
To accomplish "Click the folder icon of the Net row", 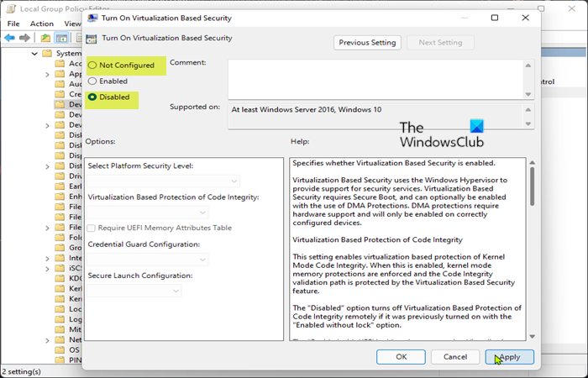I will click(x=60, y=339).
